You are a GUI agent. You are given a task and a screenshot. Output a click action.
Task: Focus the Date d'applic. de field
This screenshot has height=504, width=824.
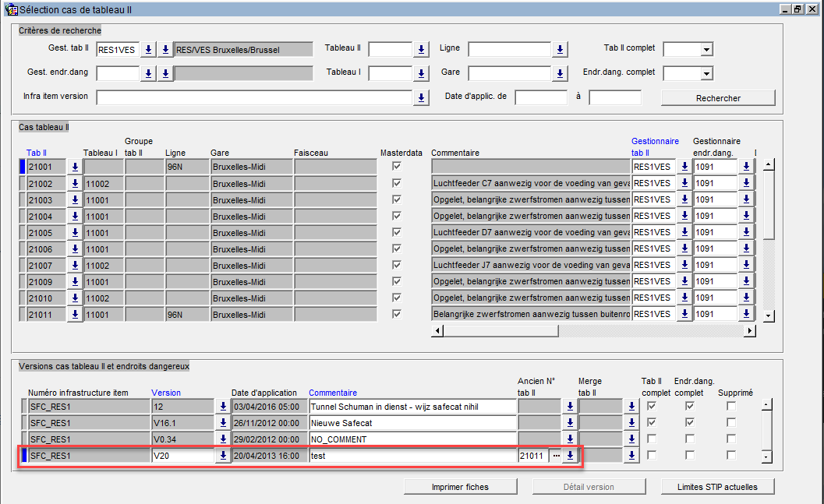click(541, 97)
